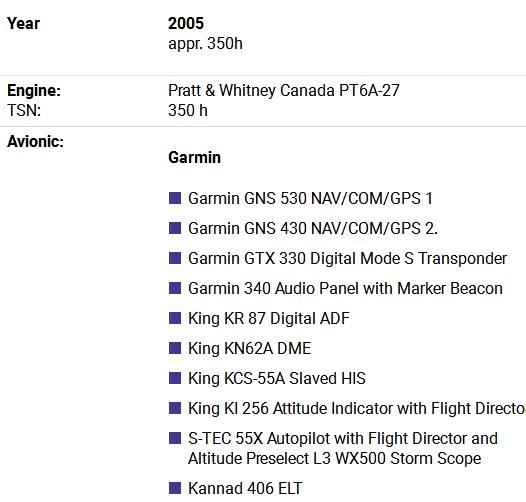Click the bullet beside King KN62A DME
526x502 pixels.
tap(175, 348)
